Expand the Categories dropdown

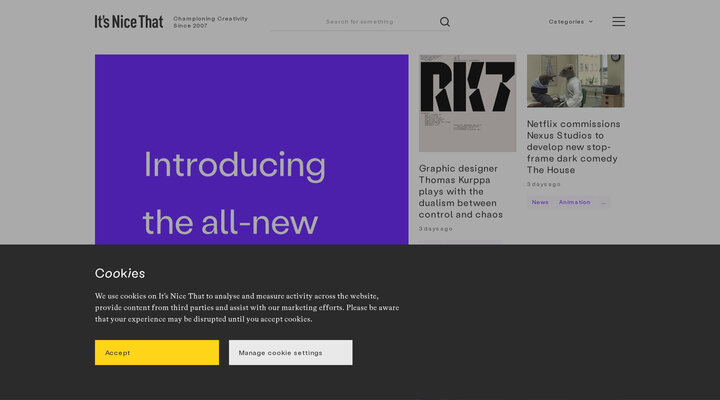(x=570, y=21)
